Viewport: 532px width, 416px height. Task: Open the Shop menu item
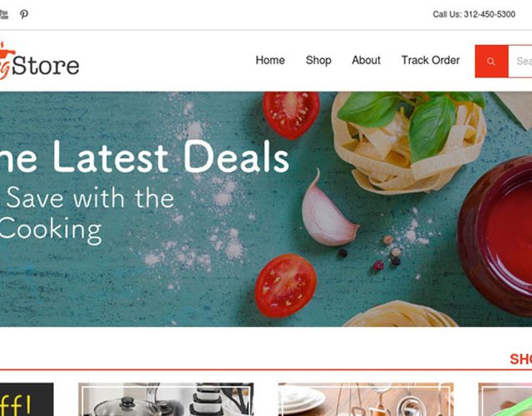318,60
